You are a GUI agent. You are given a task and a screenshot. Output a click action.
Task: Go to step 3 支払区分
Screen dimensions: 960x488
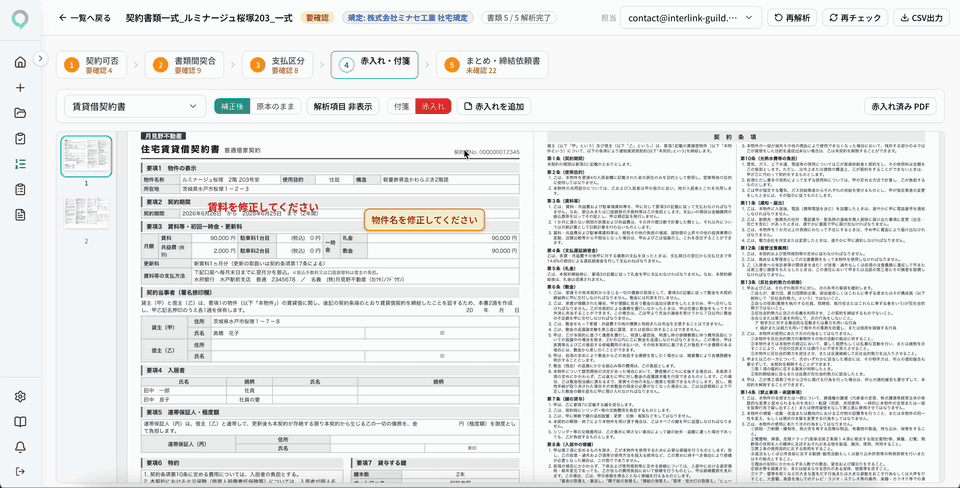coord(277,65)
